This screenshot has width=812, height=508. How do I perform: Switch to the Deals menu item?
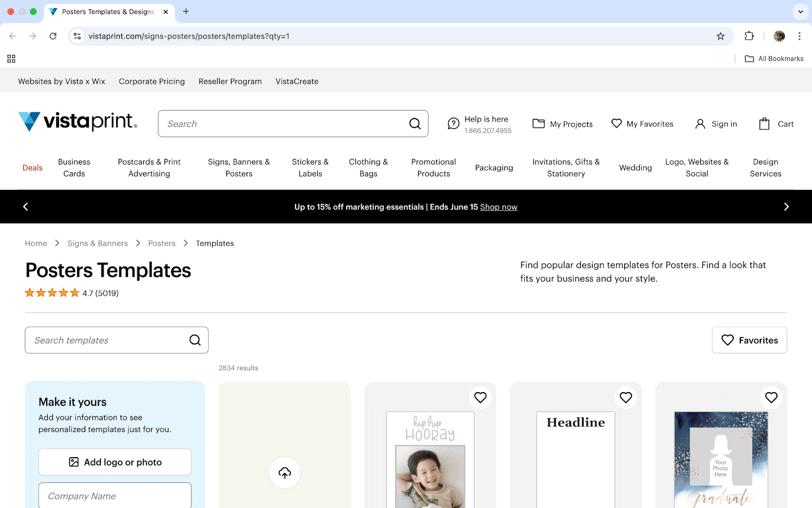[32, 168]
